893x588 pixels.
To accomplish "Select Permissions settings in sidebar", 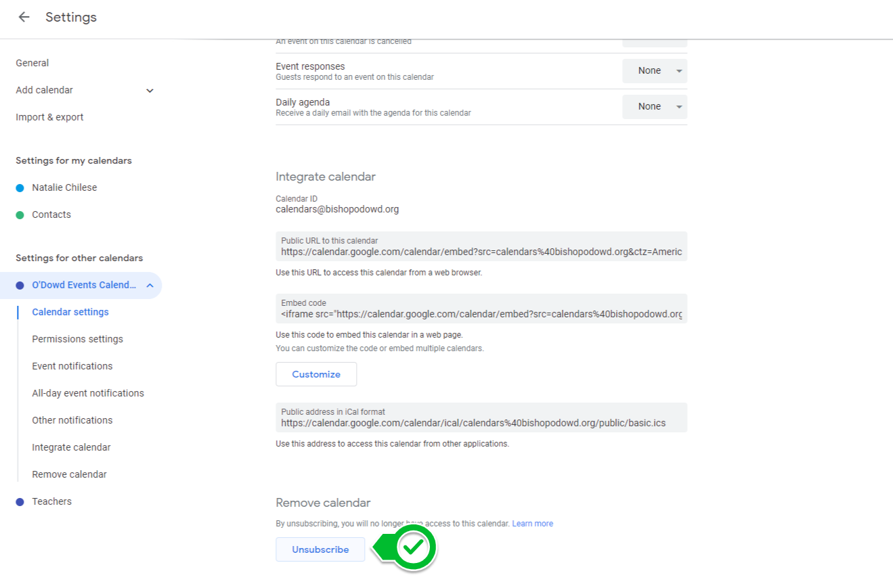I will pyautogui.click(x=77, y=339).
